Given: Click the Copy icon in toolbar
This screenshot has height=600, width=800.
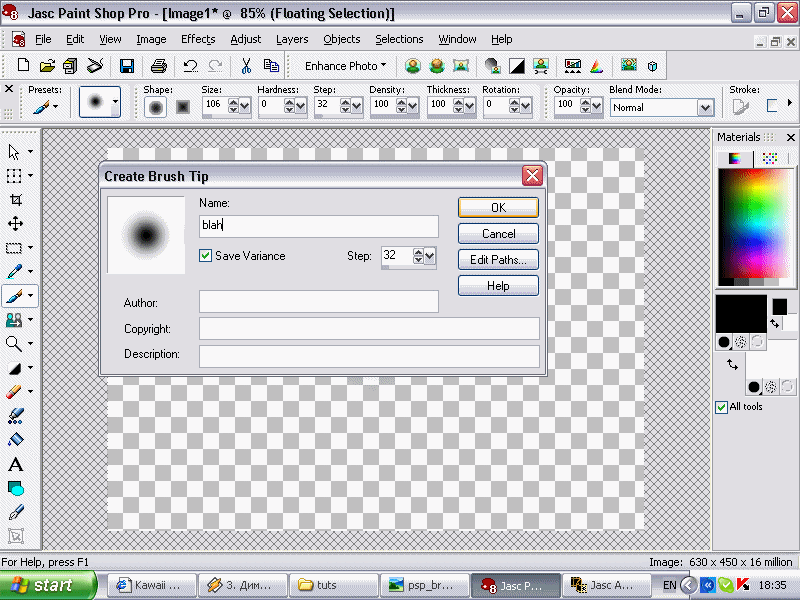Looking at the screenshot, I should point(271,65).
